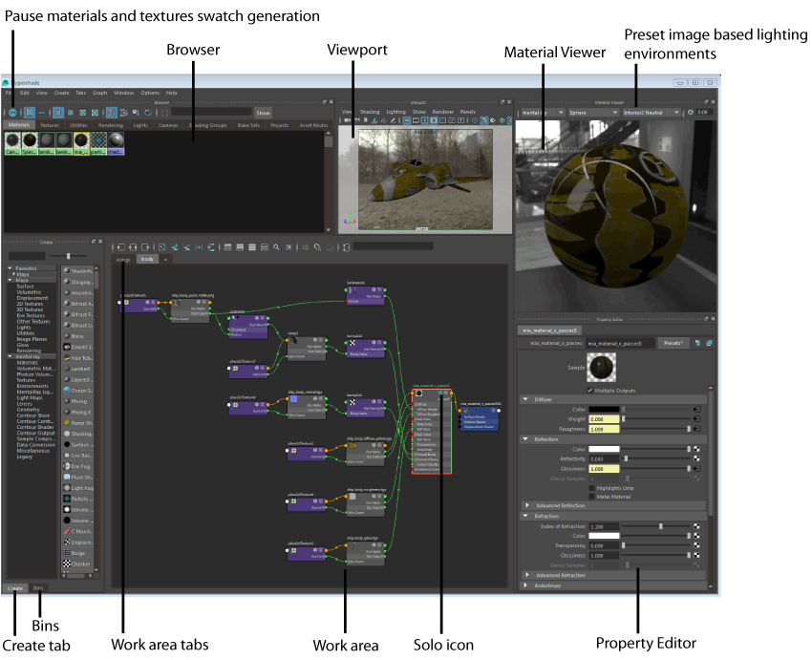Viewport: 812px width, 660px height.
Task: Click the Solo icon on the mia_material node
Action: coord(440,393)
